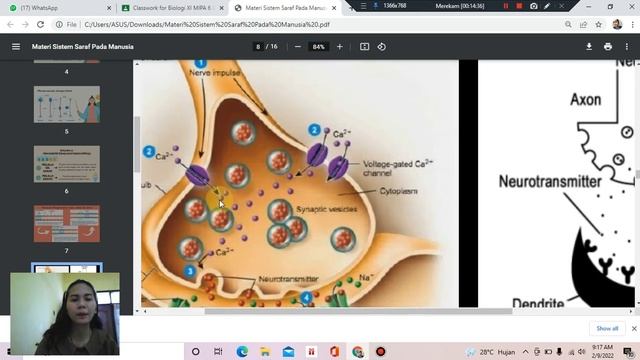Image resolution: width=640 pixels, height=360 pixels.
Task: Open the recorder toolbar menu icon
Action: pos(363,6)
